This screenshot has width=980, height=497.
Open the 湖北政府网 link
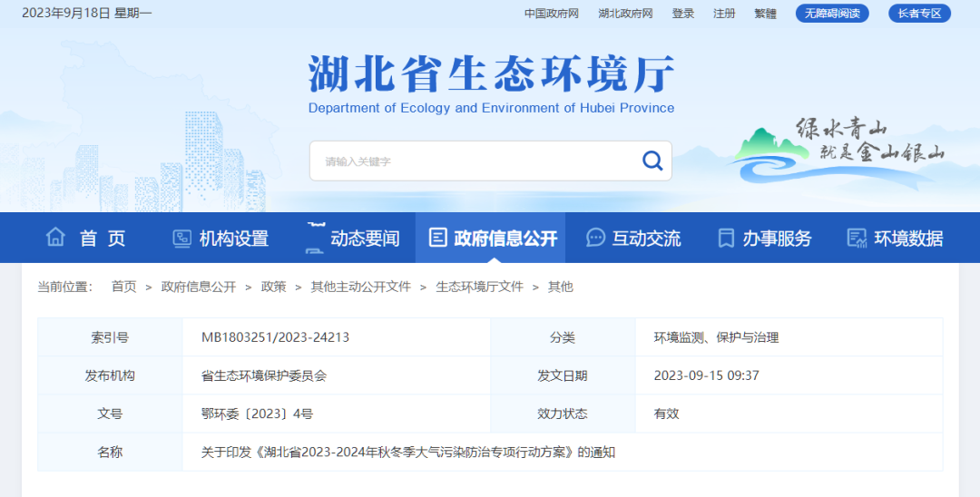[x=625, y=13]
